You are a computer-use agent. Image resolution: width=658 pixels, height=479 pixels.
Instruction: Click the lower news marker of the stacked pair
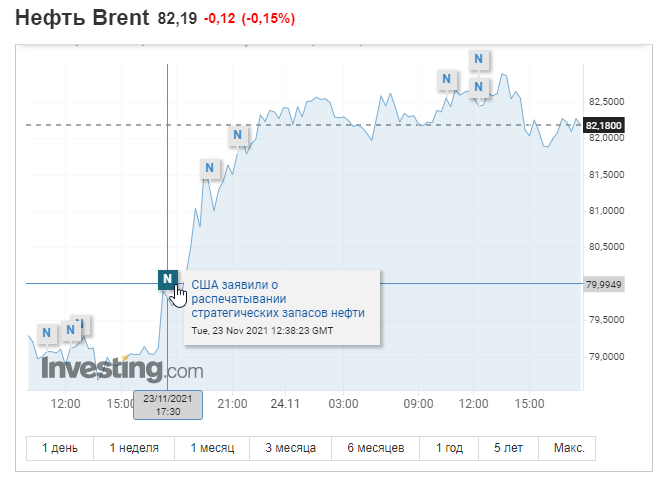[480, 87]
